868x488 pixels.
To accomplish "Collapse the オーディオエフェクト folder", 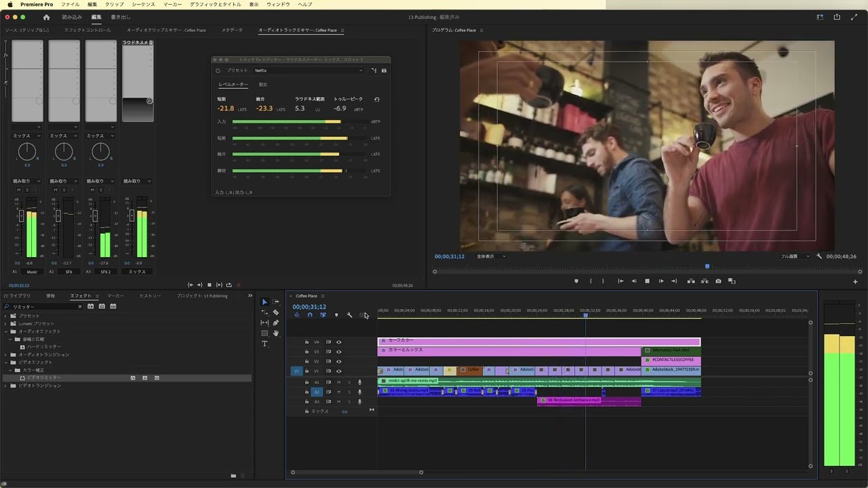I will (6, 331).
